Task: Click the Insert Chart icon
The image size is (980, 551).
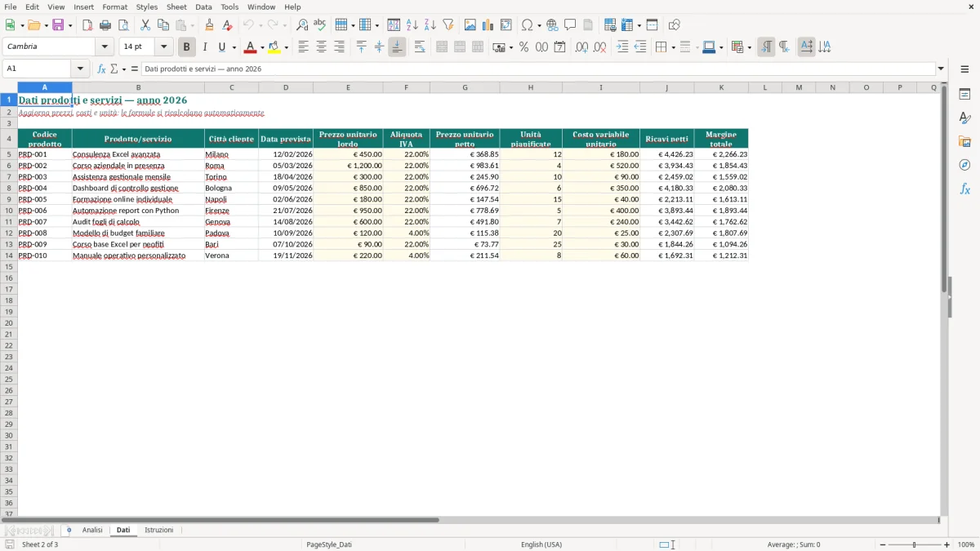Action: tap(488, 25)
